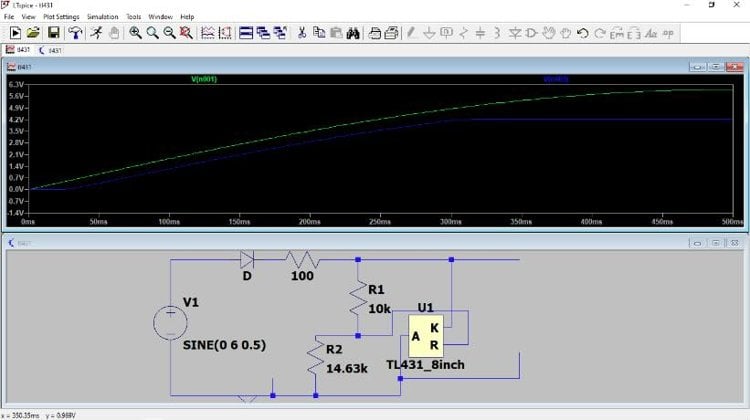Open Print Setup icon

pyautogui.click(x=392, y=33)
